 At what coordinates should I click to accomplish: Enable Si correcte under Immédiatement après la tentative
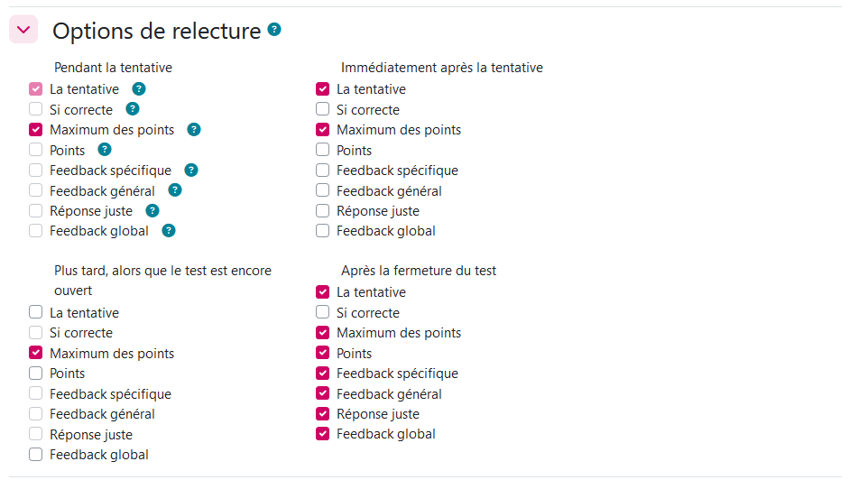(x=323, y=109)
